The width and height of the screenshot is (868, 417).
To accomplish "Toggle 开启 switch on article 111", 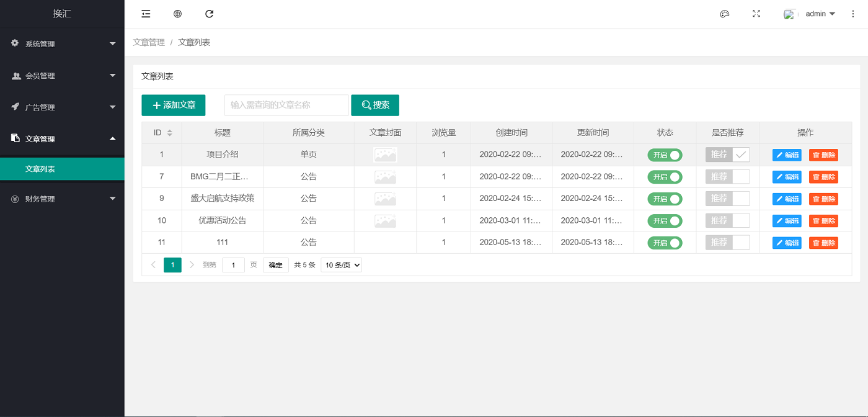I will pos(665,242).
